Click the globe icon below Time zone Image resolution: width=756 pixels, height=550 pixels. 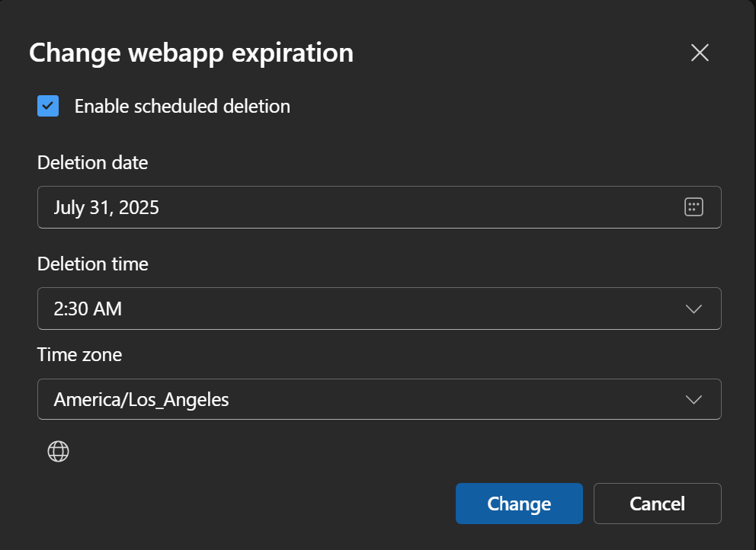[x=59, y=452]
